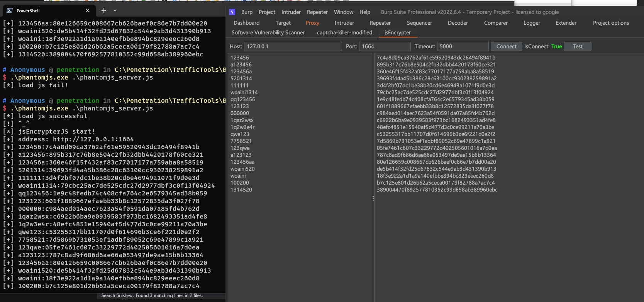Go to the Intruder tool tab
Screen dimensions: 644x302
344,23
